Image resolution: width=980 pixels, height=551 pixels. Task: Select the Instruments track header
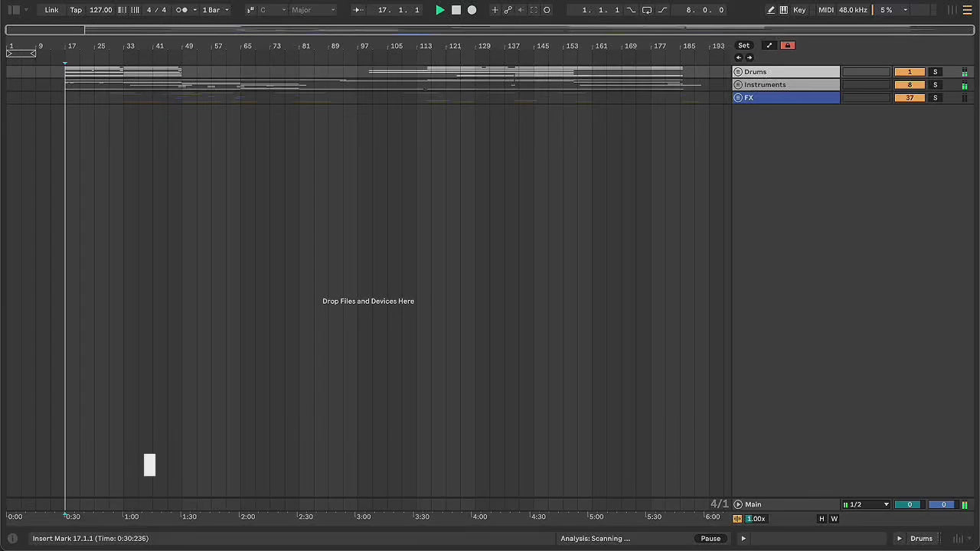(786, 85)
